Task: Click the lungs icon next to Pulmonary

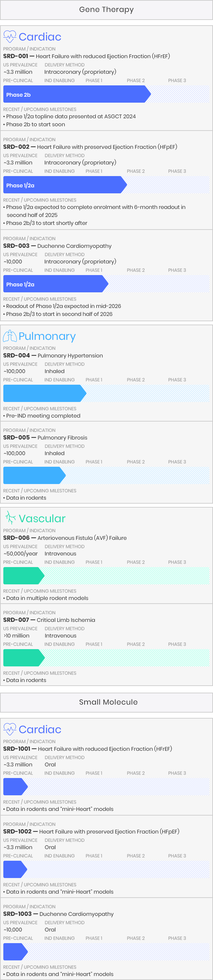Action: pyautogui.click(x=10, y=336)
